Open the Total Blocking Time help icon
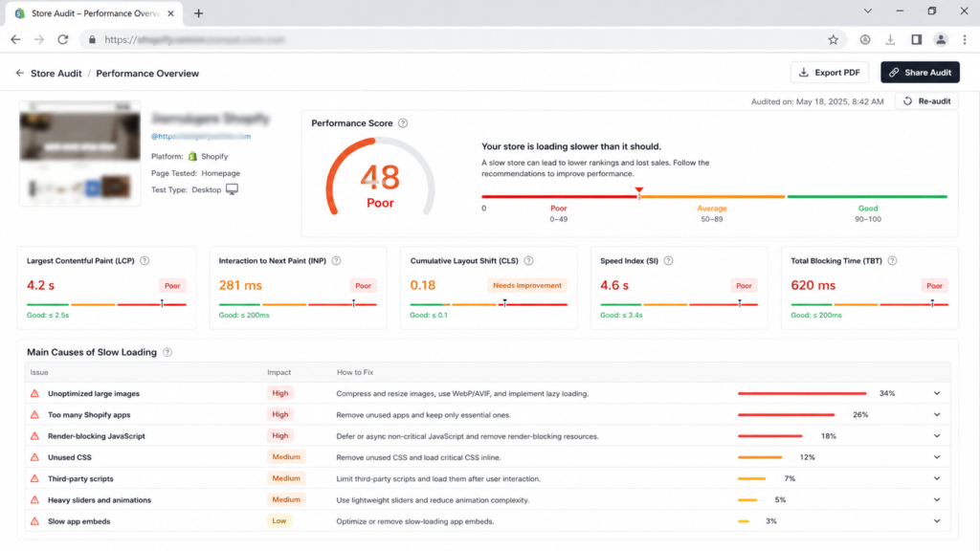This screenshot has height=551, width=980. point(893,260)
